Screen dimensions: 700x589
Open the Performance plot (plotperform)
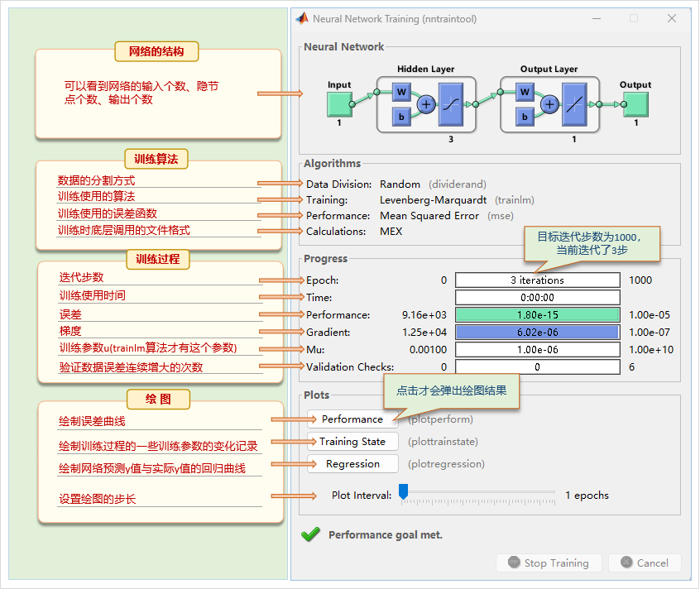pyautogui.click(x=352, y=419)
